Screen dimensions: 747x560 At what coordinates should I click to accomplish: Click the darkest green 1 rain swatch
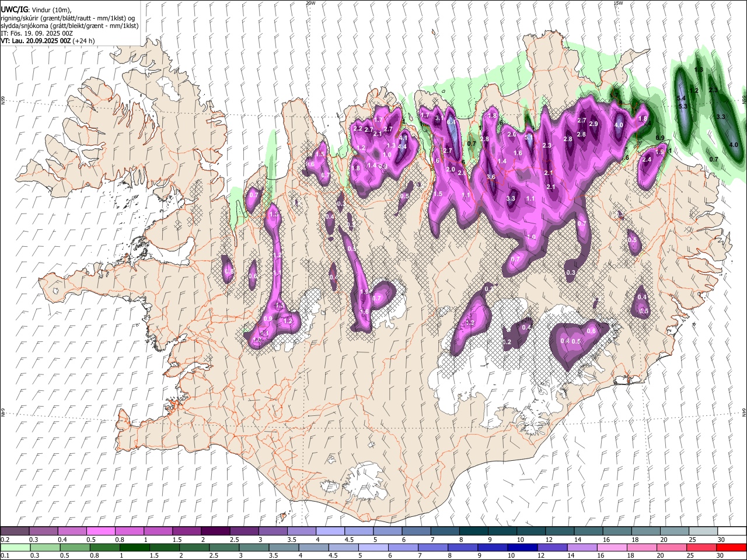134,547
